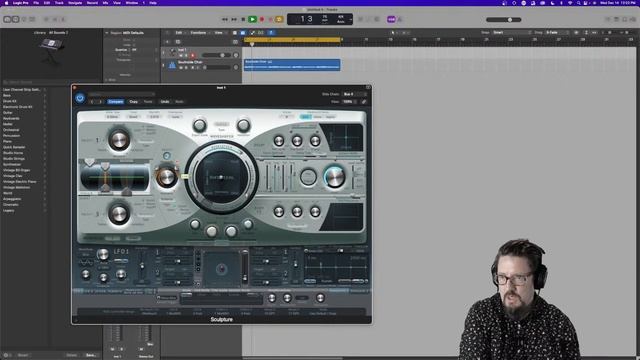The width and height of the screenshot is (640, 360).
Task: Click the Object 3 strength knob
Action: click(x=119, y=214)
